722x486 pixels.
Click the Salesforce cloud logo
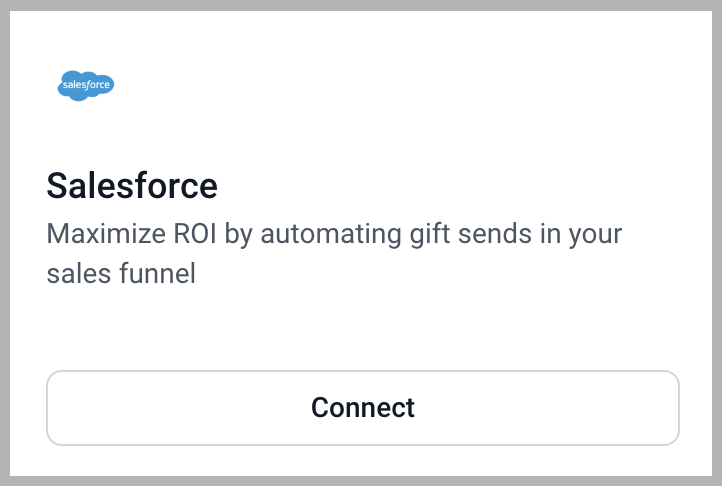[86, 86]
